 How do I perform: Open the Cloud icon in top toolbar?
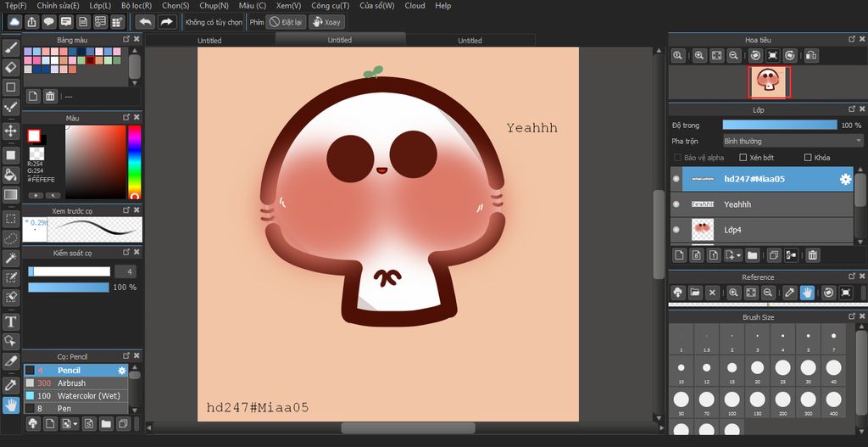(x=14, y=21)
